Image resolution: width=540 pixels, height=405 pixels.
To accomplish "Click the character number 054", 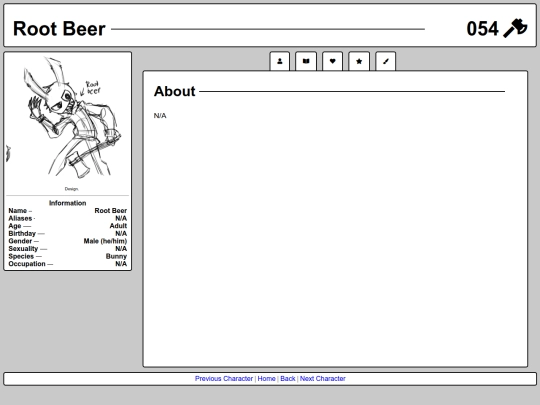I will [482, 29].
